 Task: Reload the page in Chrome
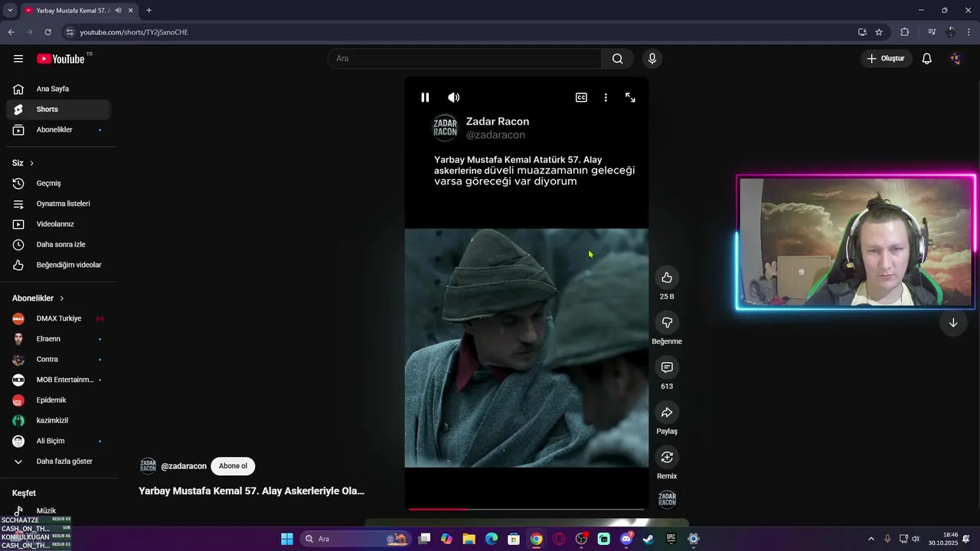tap(47, 32)
